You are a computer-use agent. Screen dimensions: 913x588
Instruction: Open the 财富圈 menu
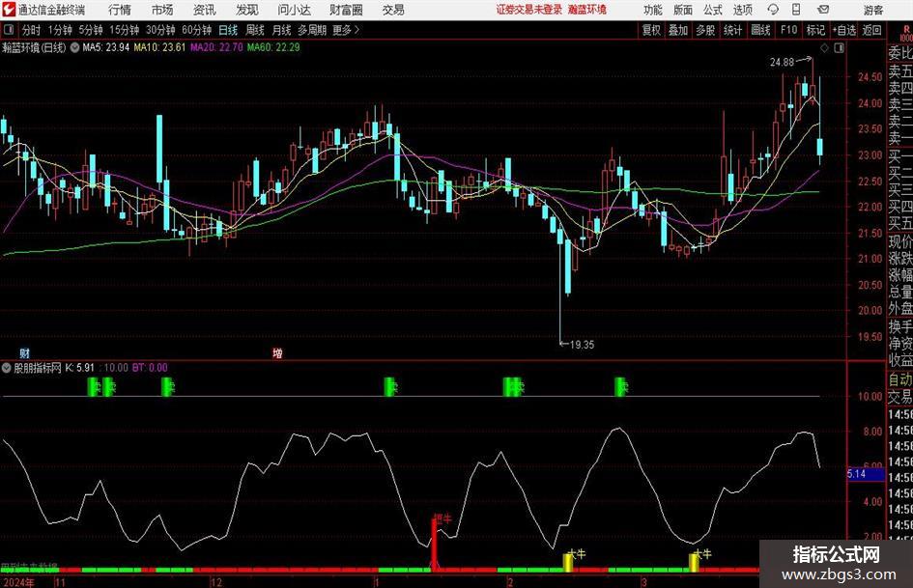pyautogui.click(x=346, y=10)
